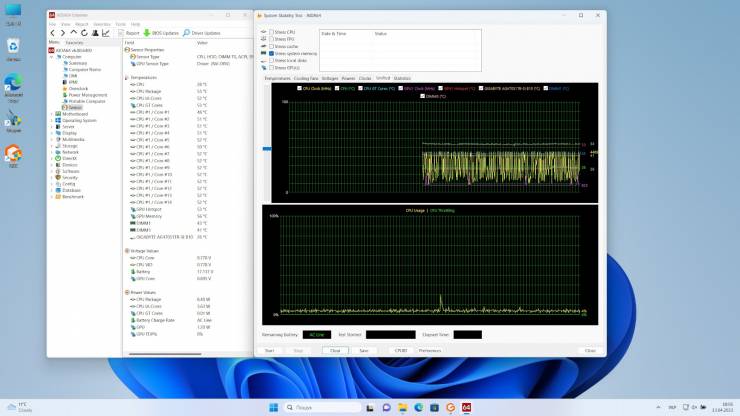Image resolution: width=740 pixels, height=416 pixels.
Task: Open the Report menu in AIDA64
Action: tap(82, 24)
